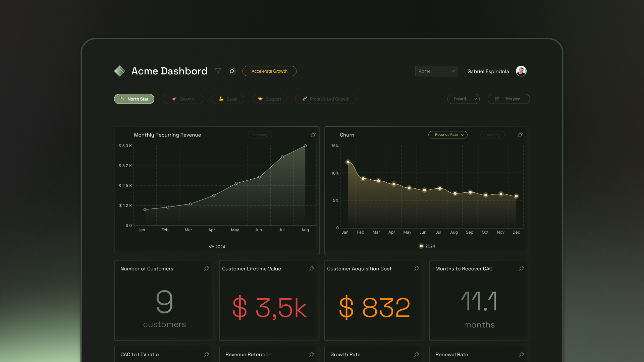The height and width of the screenshot is (362, 644).
Task: Click the Dec data point on the Churn chart
Action: point(516,196)
